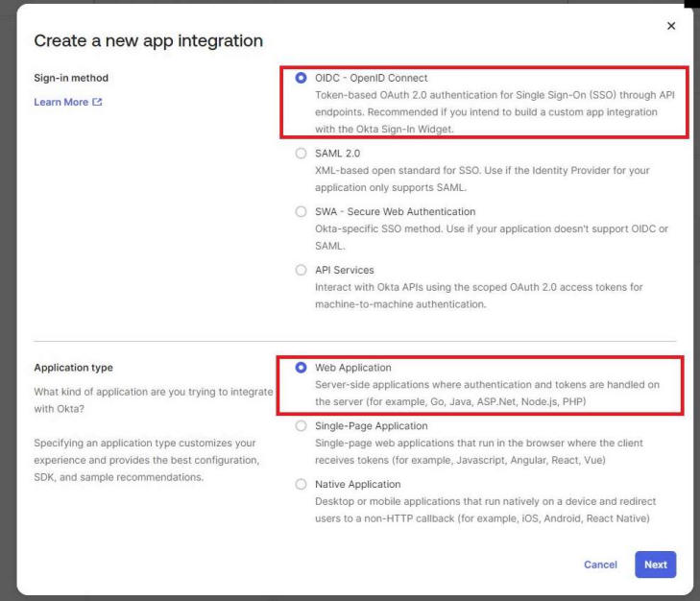The image size is (700, 601).
Task: Select the Native Application radio button
Action: click(302, 485)
